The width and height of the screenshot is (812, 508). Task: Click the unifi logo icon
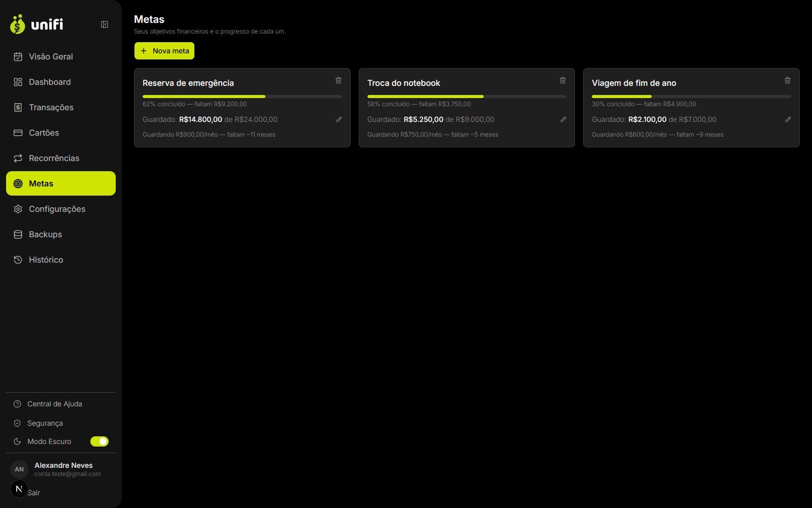pyautogui.click(x=18, y=24)
